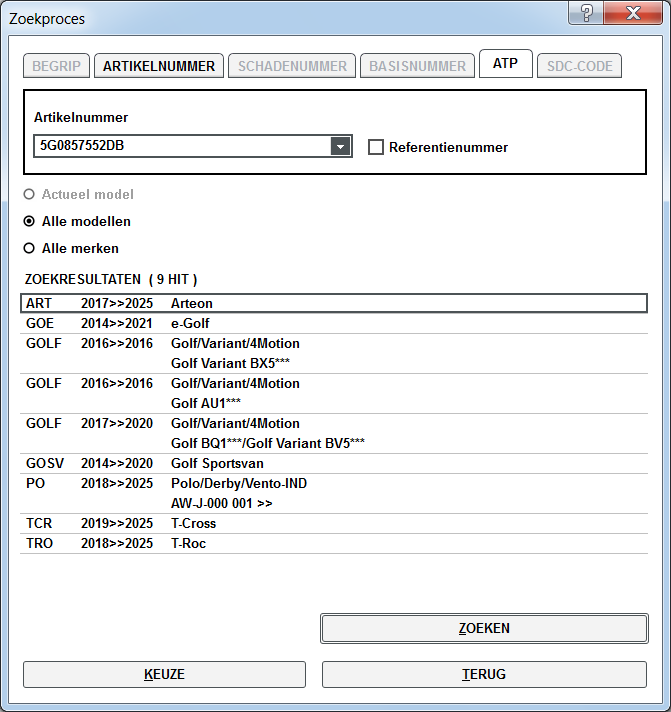Screen dimensions: 671x712
Task: Select the Alle merken radio button
Action: tap(29, 248)
